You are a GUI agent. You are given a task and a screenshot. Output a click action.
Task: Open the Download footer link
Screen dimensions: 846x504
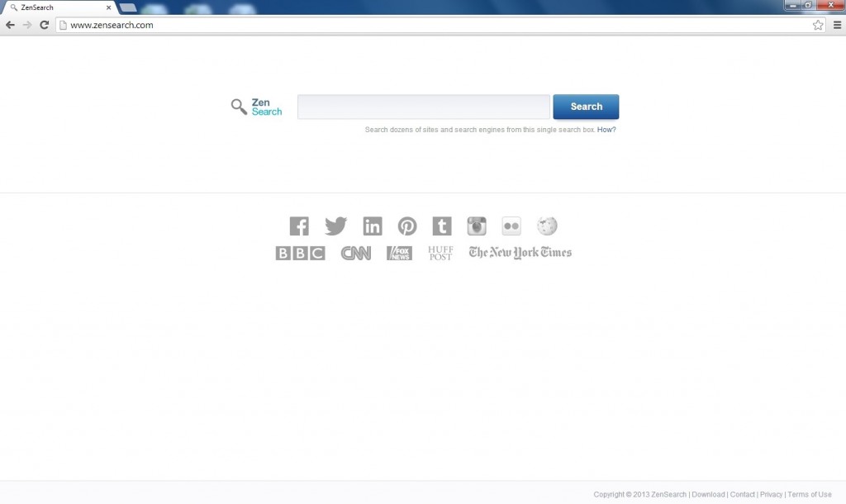[708, 494]
